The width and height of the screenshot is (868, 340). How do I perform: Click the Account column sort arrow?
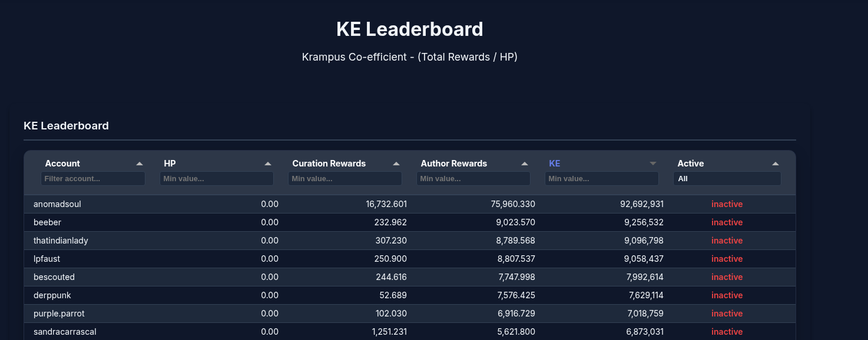click(x=140, y=164)
